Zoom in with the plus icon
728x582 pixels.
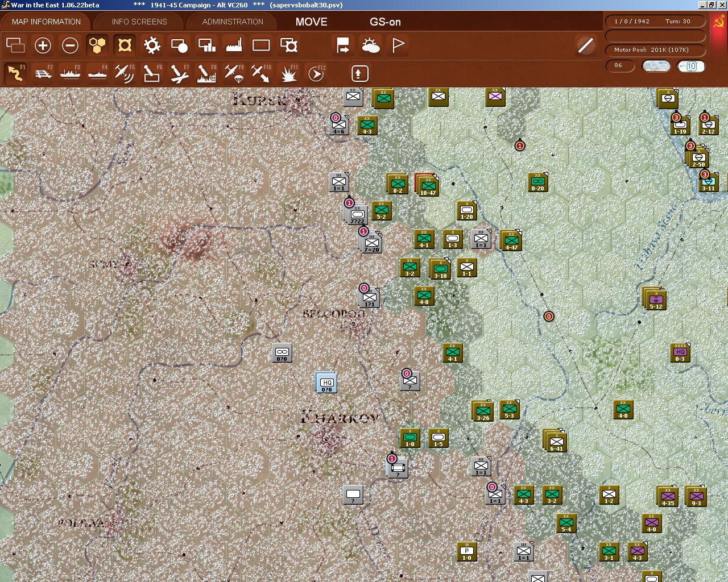click(x=43, y=45)
